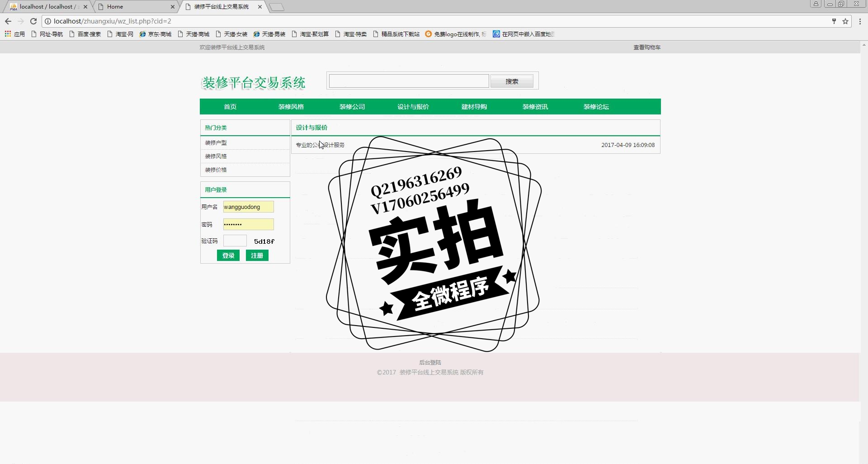
Task: Click the Chrome user profile icon
Action: 816,4
